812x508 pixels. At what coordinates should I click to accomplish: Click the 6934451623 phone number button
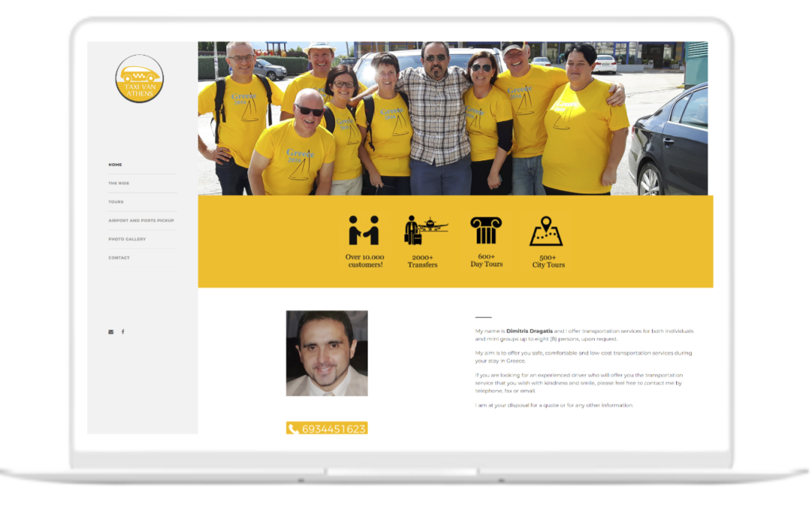pyautogui.click(x=326, y=427)
